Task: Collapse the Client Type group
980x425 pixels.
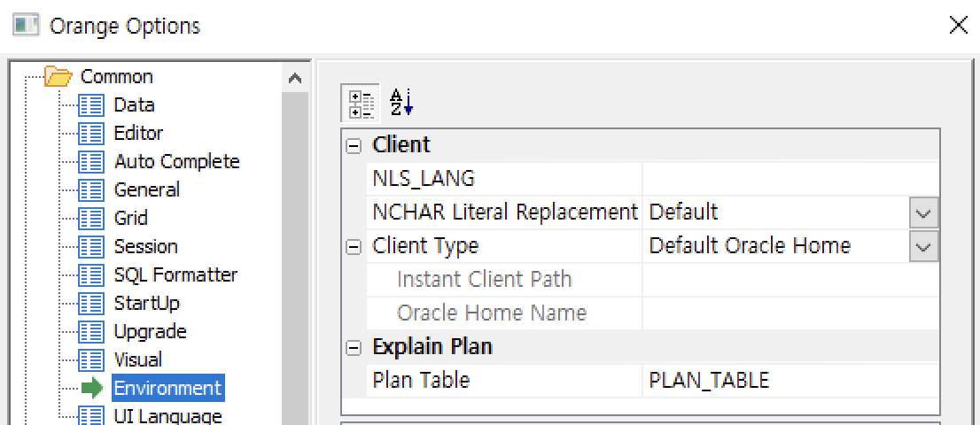Action: pos(354,247)
